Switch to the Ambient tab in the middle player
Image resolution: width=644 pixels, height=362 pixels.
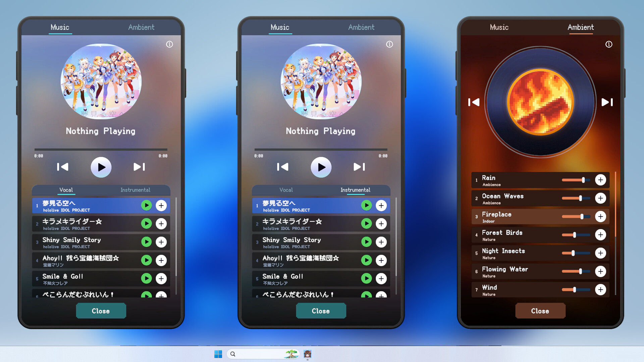[361, 27]
